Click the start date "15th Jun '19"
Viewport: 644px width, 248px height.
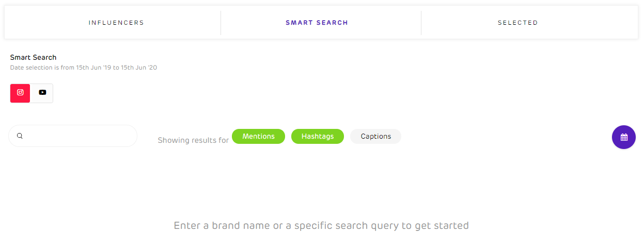point(93,68)
